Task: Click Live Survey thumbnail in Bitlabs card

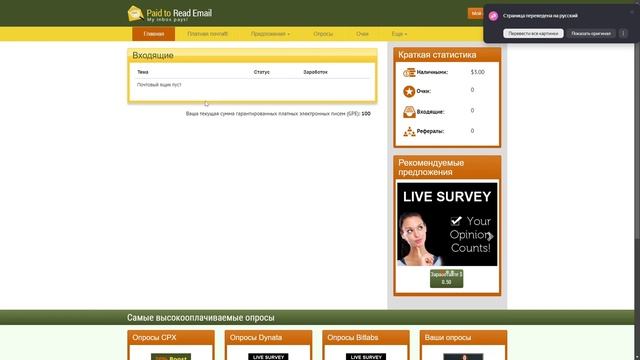Action: pos(366,357)
